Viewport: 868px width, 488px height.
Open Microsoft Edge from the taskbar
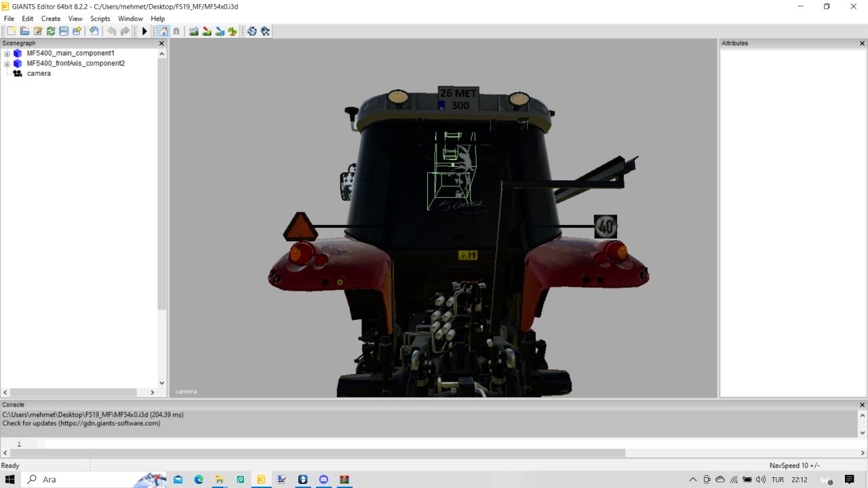199,480
